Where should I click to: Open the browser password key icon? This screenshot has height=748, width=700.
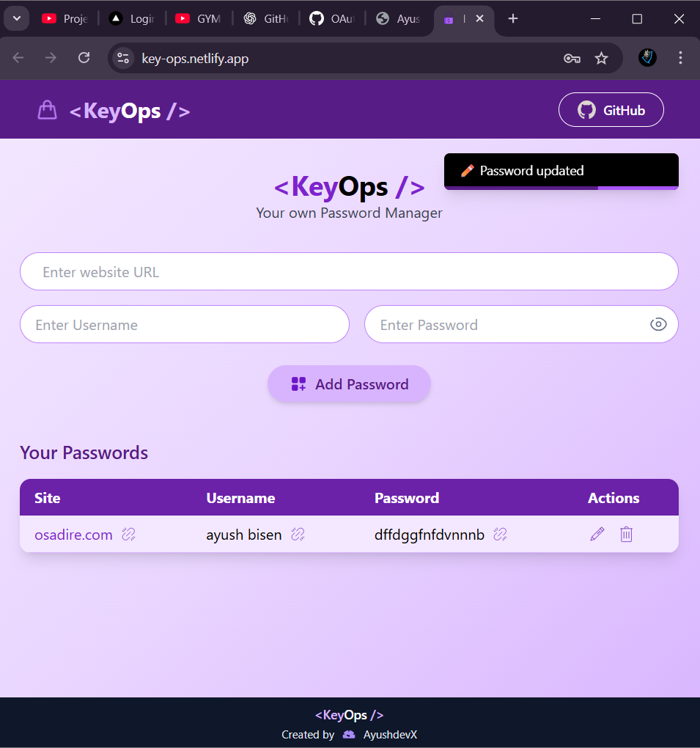tap(572, 58)
